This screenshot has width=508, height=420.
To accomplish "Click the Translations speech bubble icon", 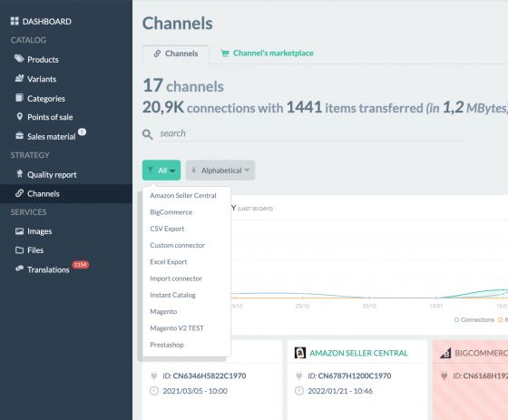I will click(19, 269).
